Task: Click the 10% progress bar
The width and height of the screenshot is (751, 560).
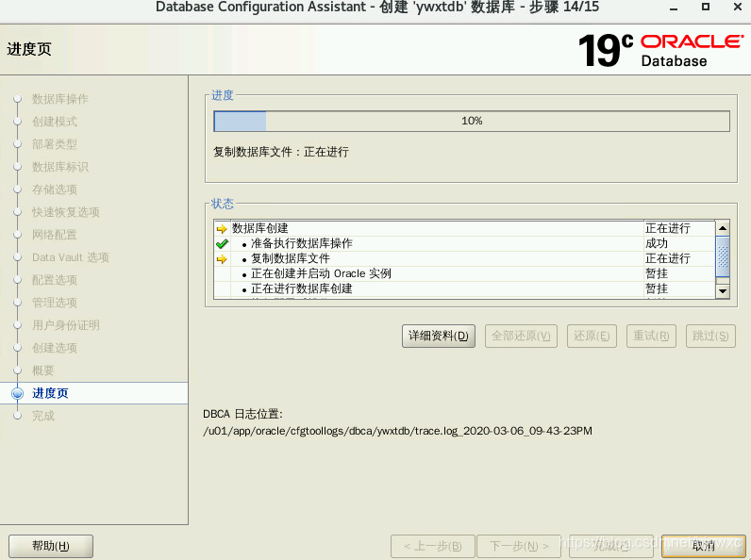Action: click(472, 121)
